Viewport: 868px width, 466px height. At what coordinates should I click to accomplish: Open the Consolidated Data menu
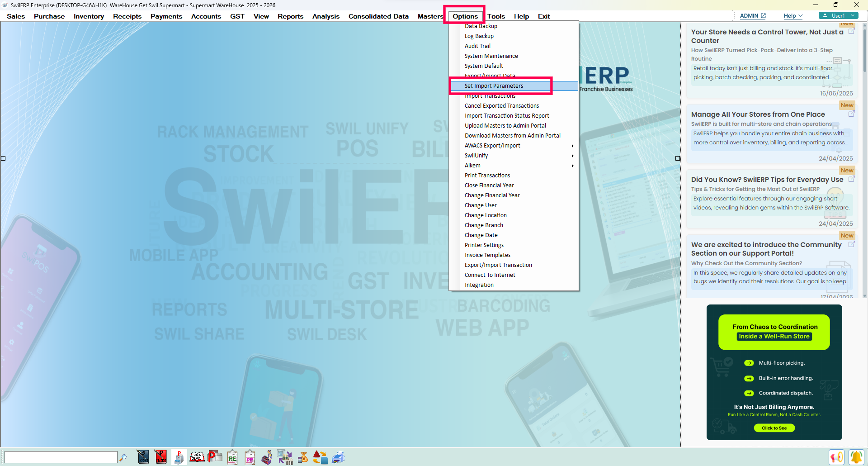click(x=378, y=16)
